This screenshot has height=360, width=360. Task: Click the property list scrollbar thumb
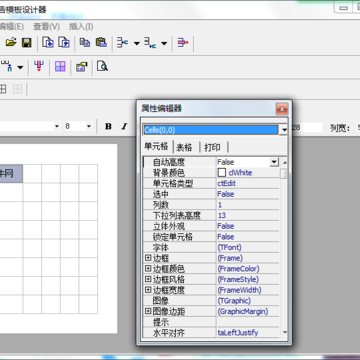pos(284,174)
